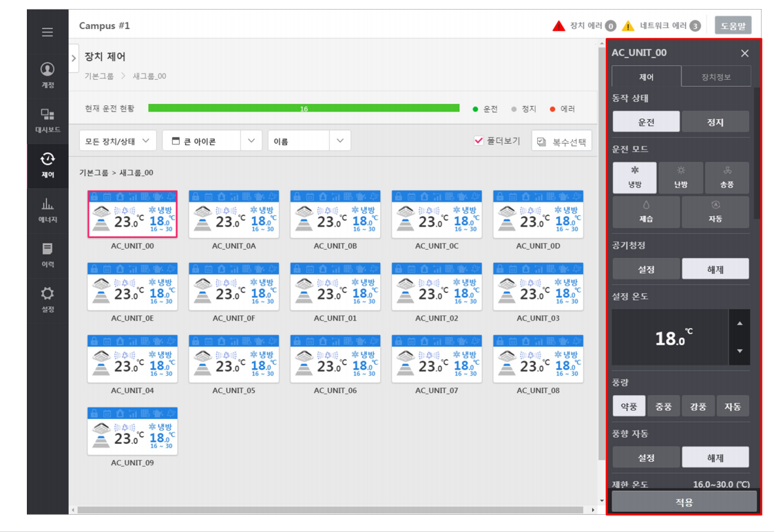Screen dimensions: 774x532
Task: Toggle the 폴더보기 checkbox
Action: point(479,140)
